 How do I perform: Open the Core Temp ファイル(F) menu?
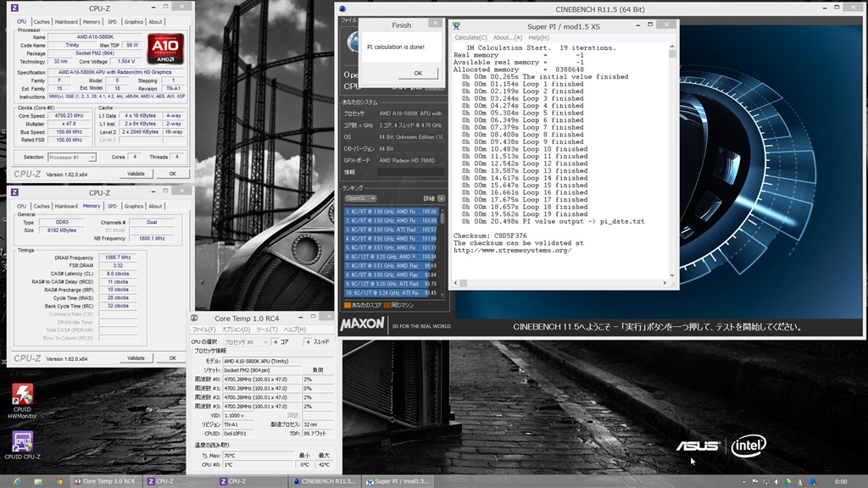click(x=203, y=330)
